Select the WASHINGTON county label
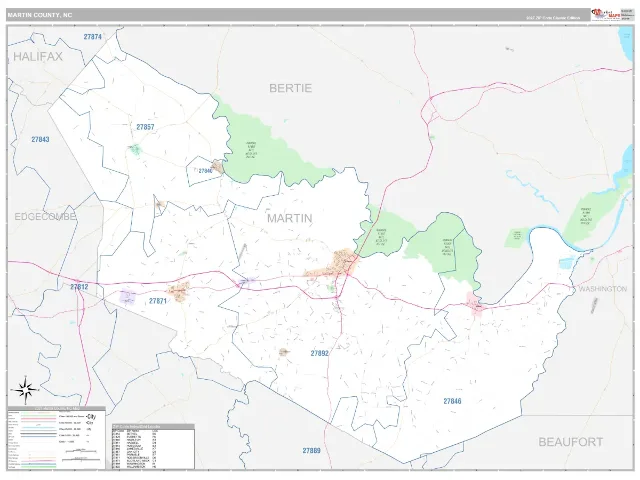The width and height of the screenshot is (640, 480). pyautogui.click(x=603, y=289)
